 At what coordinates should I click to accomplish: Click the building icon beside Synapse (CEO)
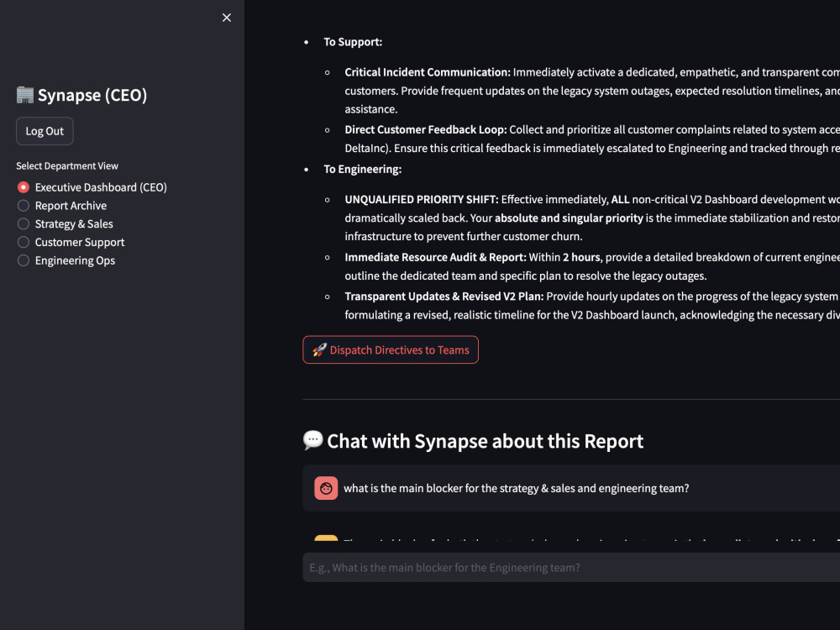click(x=24, y=95)
